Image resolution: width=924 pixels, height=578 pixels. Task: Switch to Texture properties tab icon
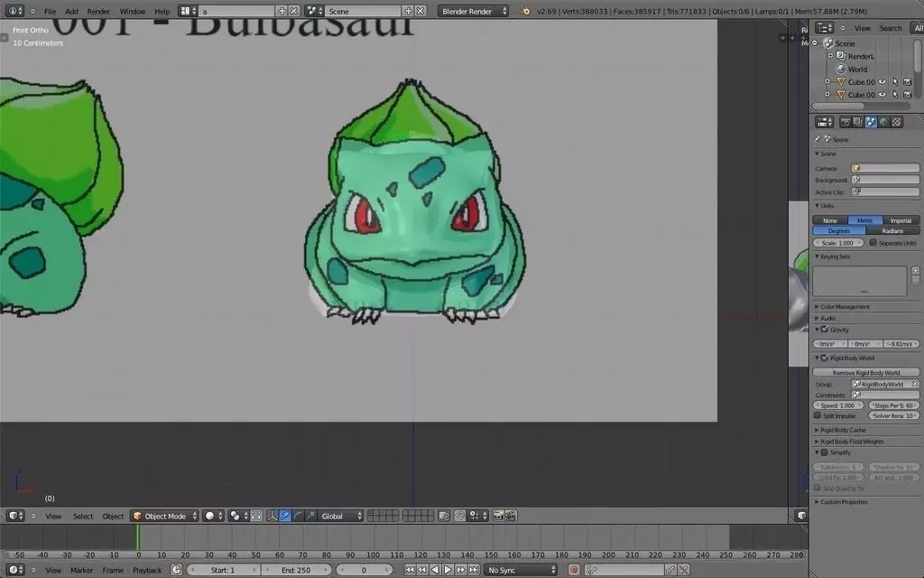[896, 122]
